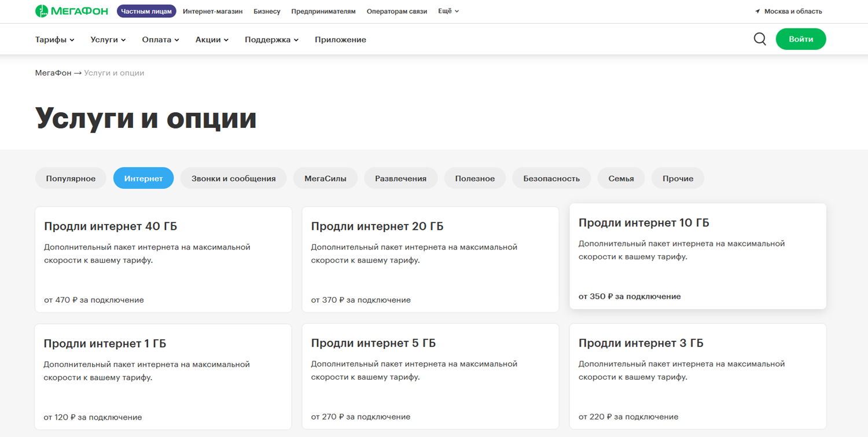Click Услуги и опции breadcrumb
This screenshot has width=868, height=437.
(x=114, y=73)
